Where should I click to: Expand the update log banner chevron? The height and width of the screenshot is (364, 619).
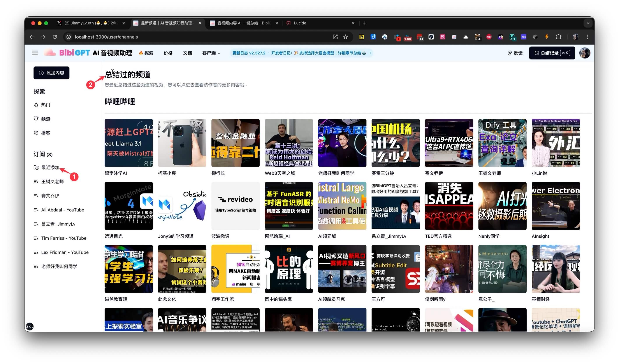(x=370, y=53)
